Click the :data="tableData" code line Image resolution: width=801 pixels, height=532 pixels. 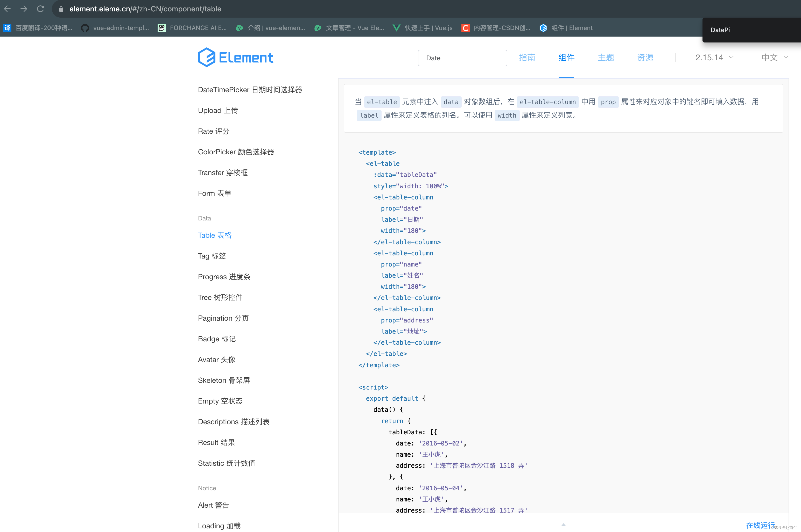coord(405,175)
